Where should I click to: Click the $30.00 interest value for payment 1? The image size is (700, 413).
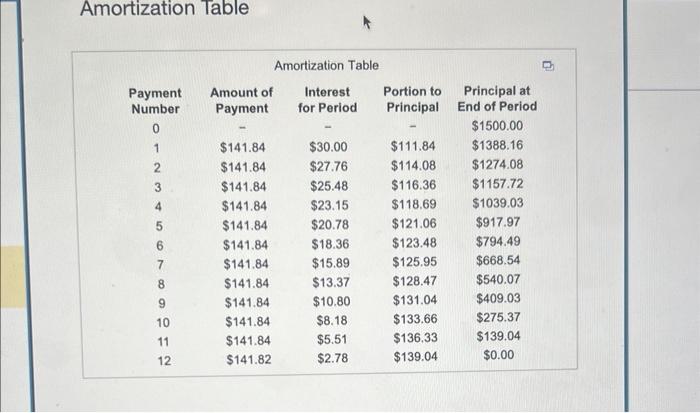coord(328,147)
